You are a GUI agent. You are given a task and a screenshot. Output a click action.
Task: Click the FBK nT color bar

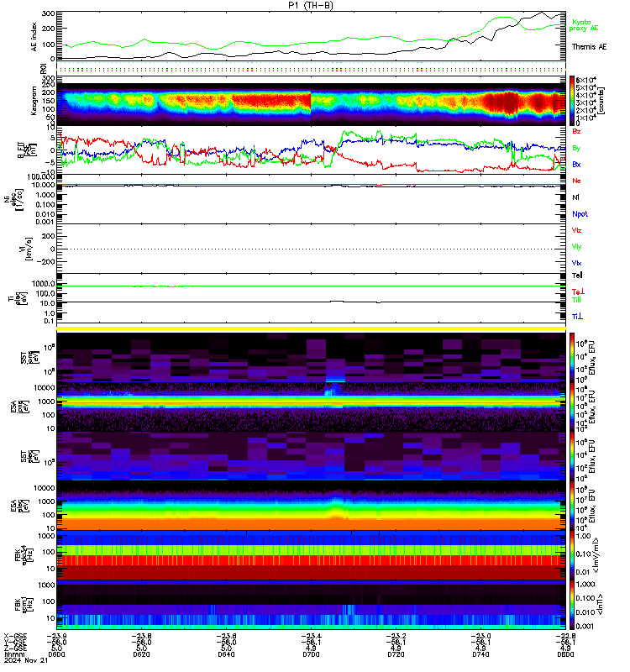(572, 605)
